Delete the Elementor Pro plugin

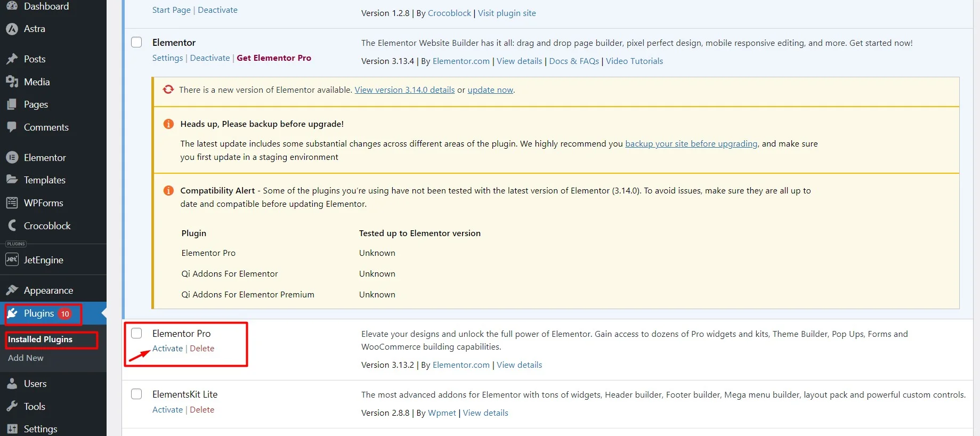pyautogui.click(x=202, y=348)
